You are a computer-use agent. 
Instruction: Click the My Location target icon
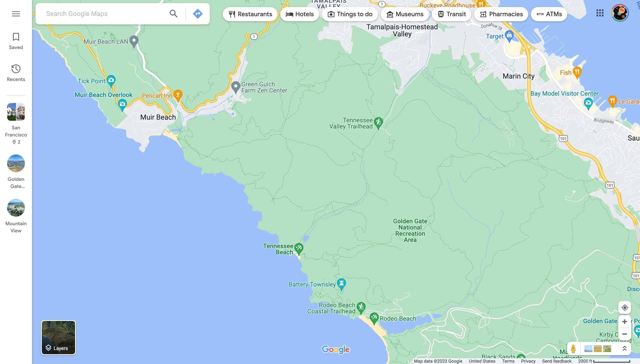pyautogui.click(x=624, y=307)
